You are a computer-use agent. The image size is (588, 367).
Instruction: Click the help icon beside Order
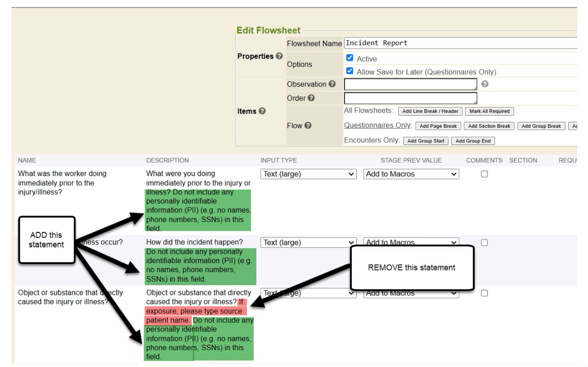(311, 98)
